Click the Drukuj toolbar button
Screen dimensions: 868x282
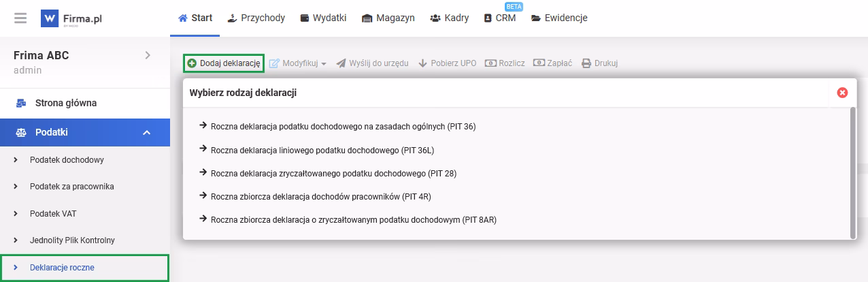click(599, 63)
